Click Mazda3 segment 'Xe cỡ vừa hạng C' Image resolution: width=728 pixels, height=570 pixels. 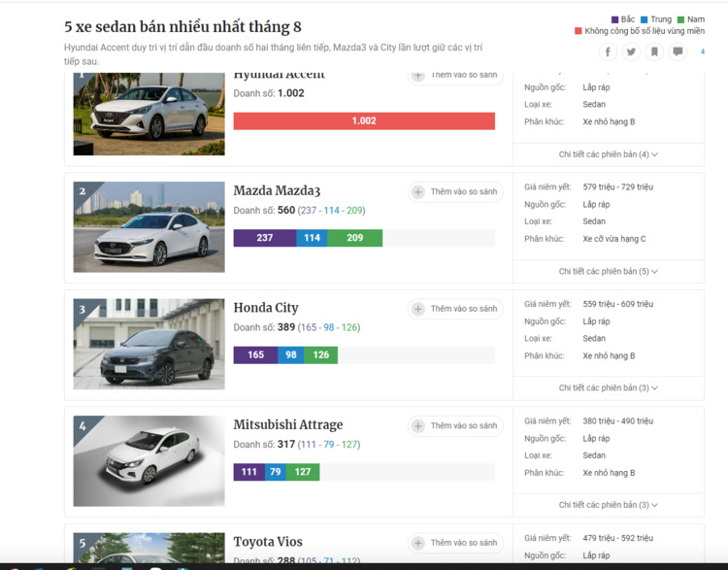tap(614, 239)
